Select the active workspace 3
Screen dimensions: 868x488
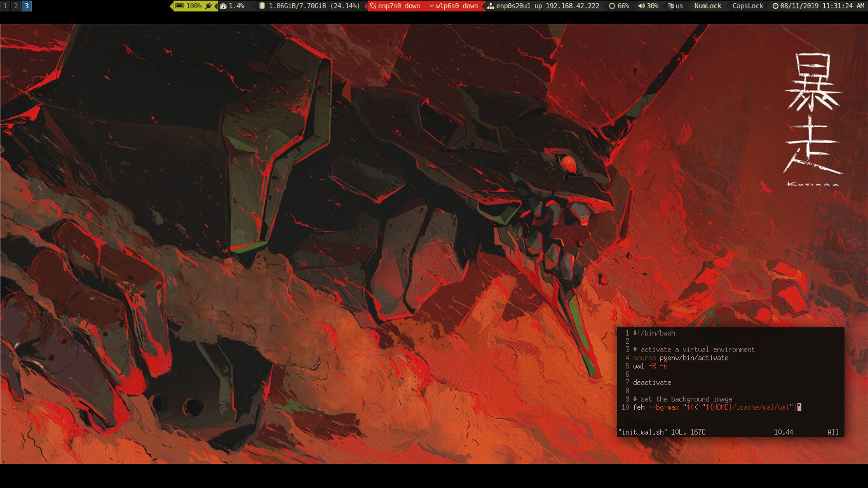pyautogui.click(x=27, y=6)
